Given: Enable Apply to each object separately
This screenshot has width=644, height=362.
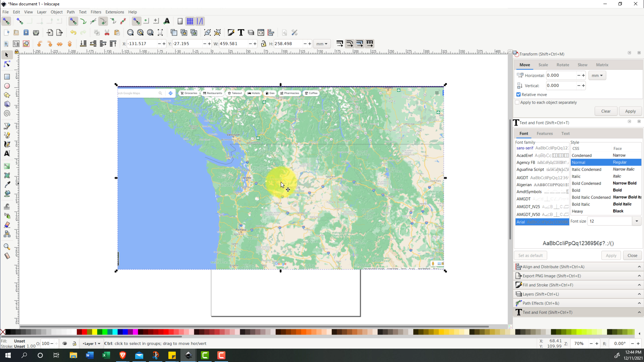Looking at the screenshot, I should pyautogui.click(x=517, y=103).
